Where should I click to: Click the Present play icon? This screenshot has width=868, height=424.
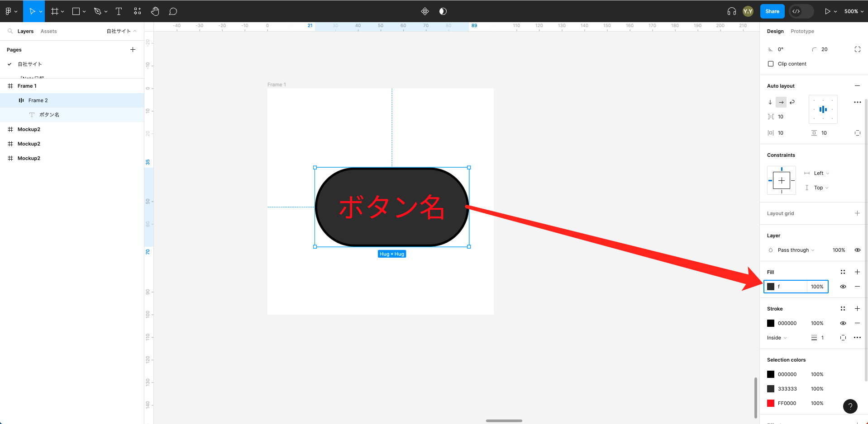pyautogui.click(x=828, y=11)
